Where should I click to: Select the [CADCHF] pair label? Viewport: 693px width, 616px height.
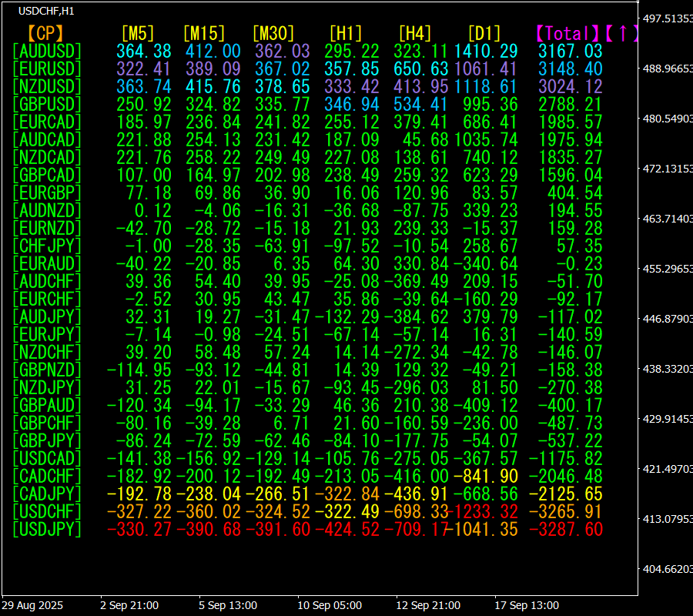pos(47,476)
